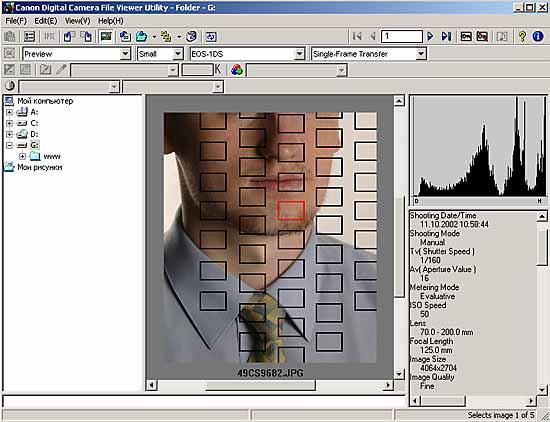Image resolution: width=550 pixels, height=422 pixels.
Task: Open the Preview display mode dropdown
Action: tap(125, 54)
